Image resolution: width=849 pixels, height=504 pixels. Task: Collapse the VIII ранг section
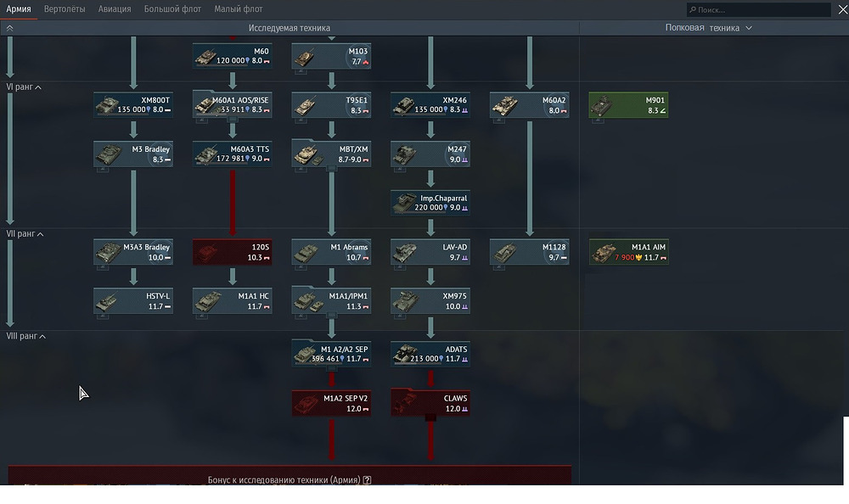26,336
